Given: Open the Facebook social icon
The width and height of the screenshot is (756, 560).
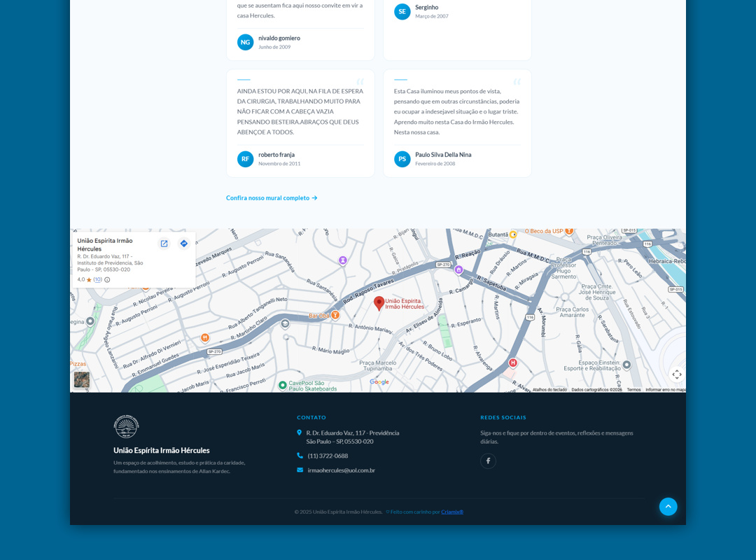Looking at the screenshot, I should [x=488, y=461].
